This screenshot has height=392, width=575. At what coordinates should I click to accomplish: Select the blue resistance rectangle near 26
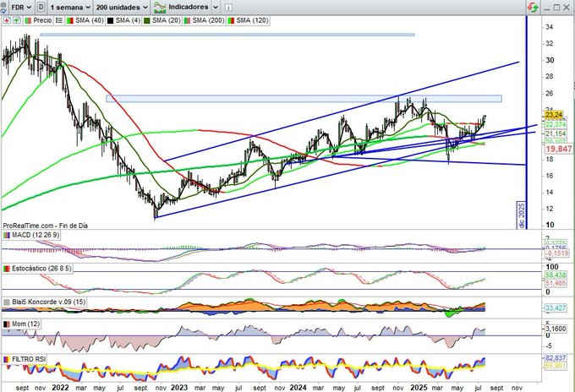pos(304,99)
